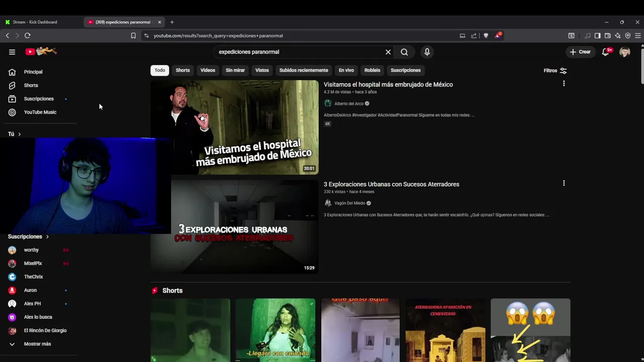Open a new browser tab
Image resolution: width=644 pixels, height=362 pixels.
(172, 22)
